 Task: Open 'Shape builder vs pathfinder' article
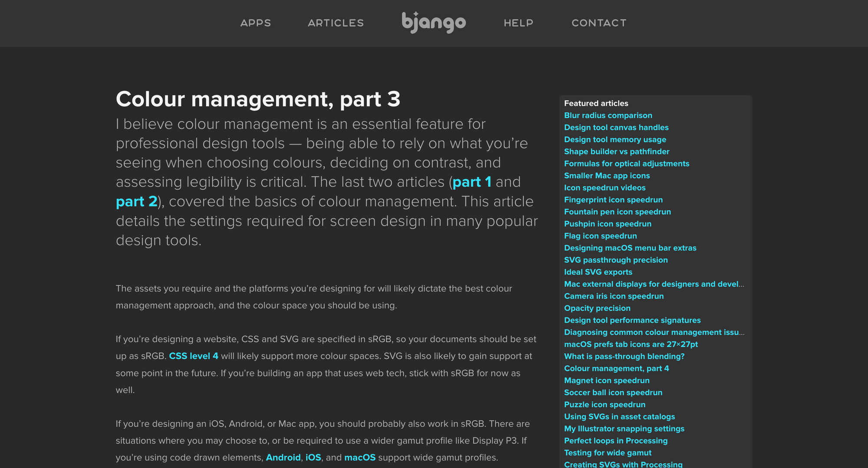pyautogui.click(x=617, y=152)
